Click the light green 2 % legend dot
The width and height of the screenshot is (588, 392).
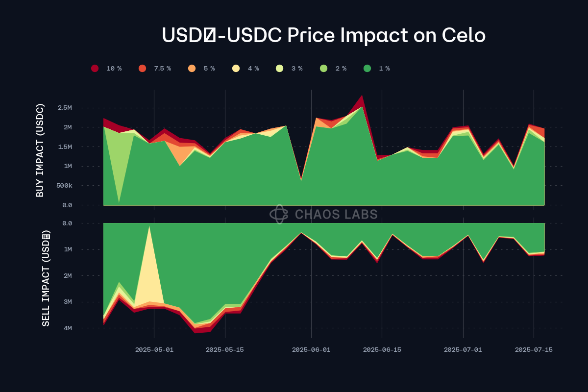click(x=323, y=69)
